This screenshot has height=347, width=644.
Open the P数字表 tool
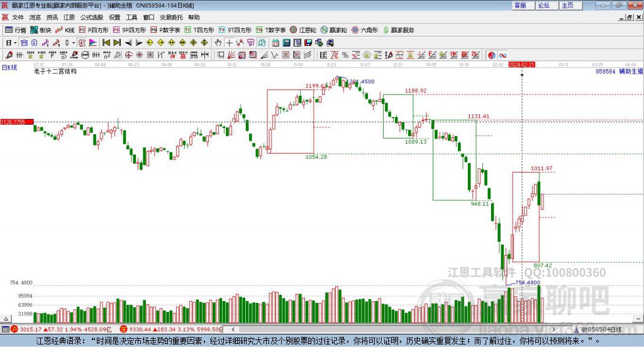[x=165, y=30]
